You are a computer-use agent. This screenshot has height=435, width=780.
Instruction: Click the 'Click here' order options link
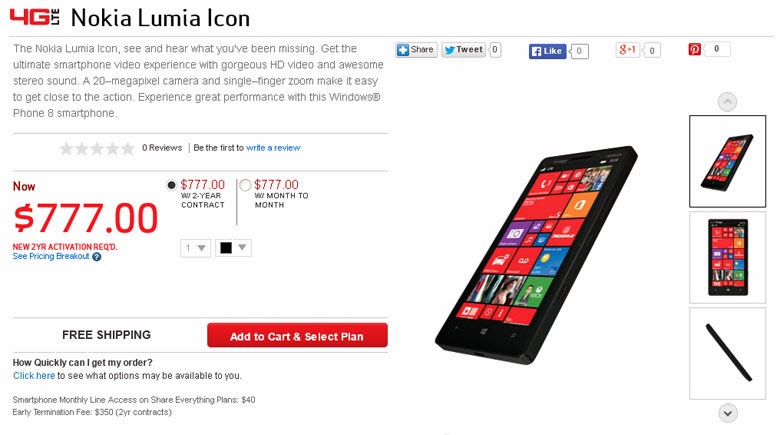34,376
